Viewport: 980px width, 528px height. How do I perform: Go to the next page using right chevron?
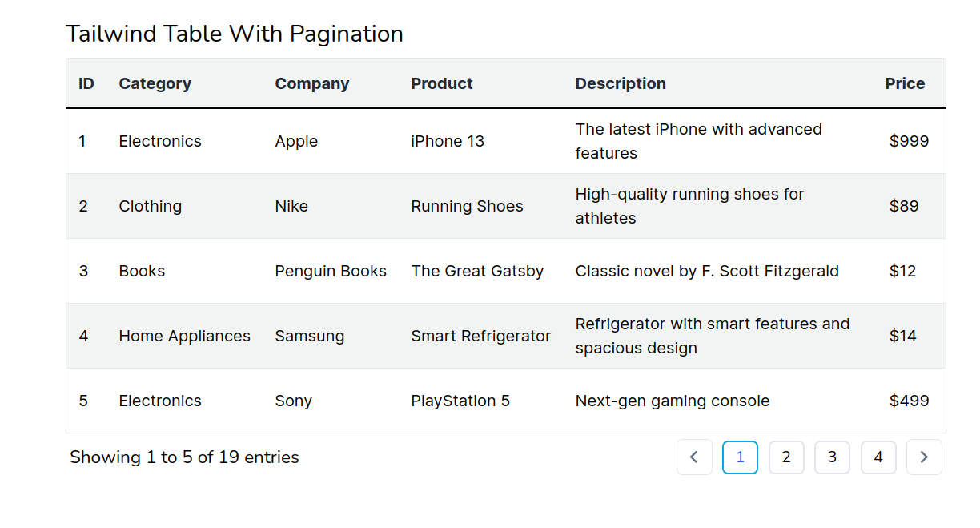(x=924, y=457)
